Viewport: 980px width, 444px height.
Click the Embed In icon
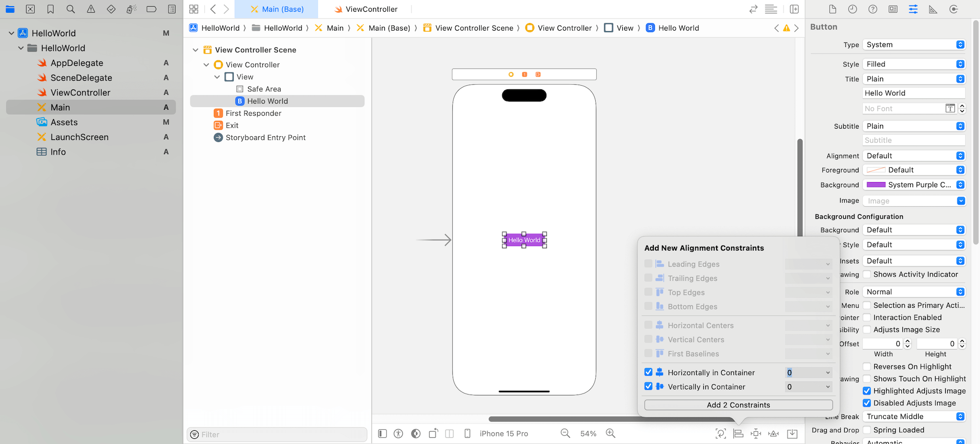(792, 433)
